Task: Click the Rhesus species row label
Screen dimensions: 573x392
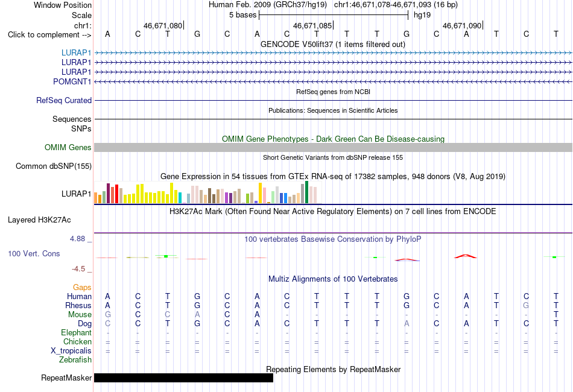Action: tap(78, 305)
